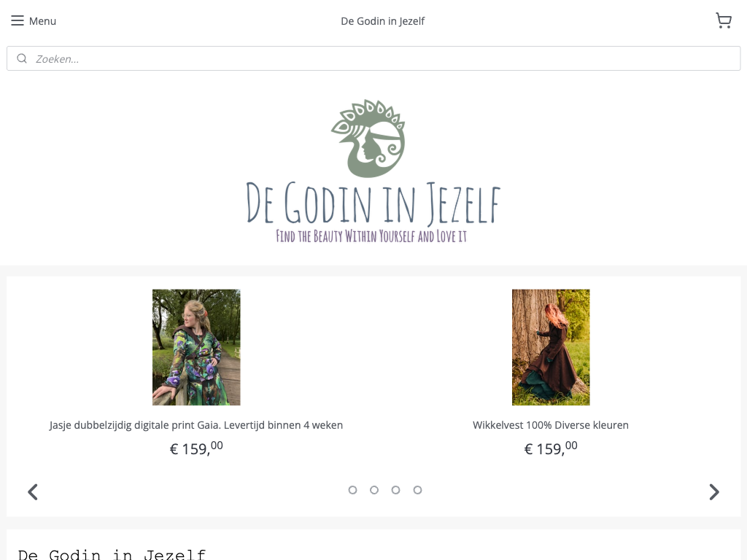Open Wikkelvest brown coat product photo
Screen dimensions: 747x560
551,347
